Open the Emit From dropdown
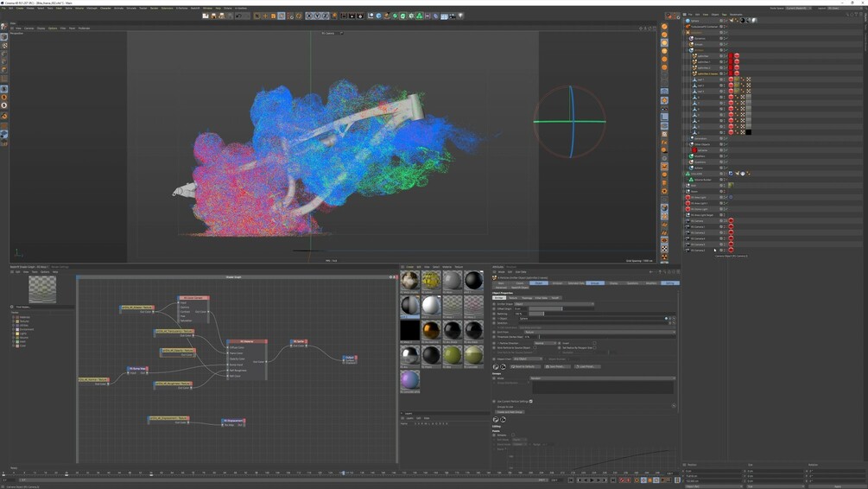This screenshot has height=489, width=868. click(600, 333)
